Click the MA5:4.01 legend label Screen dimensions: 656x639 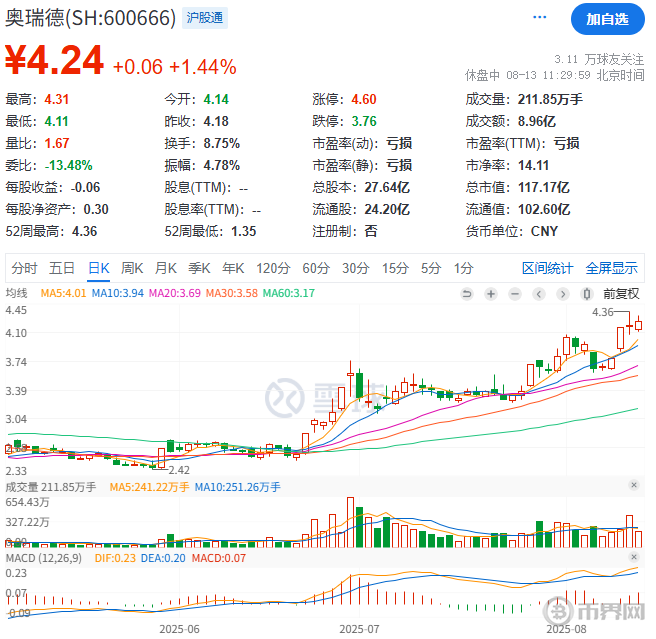[x=63, y=293]
